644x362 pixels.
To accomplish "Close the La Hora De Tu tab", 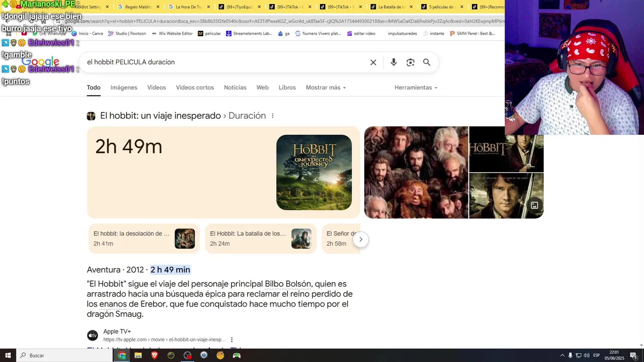I will 208,7.
